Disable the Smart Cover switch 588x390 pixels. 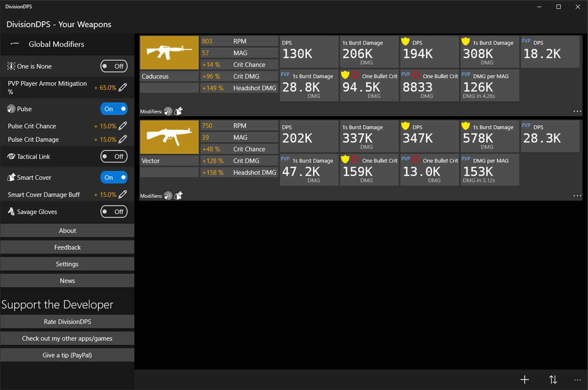coord(114,177)
